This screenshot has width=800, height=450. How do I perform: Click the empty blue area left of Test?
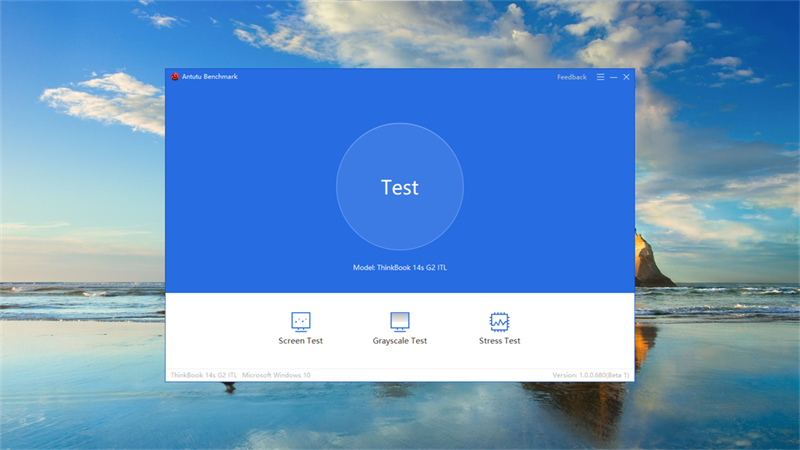[x=250, y=190]
